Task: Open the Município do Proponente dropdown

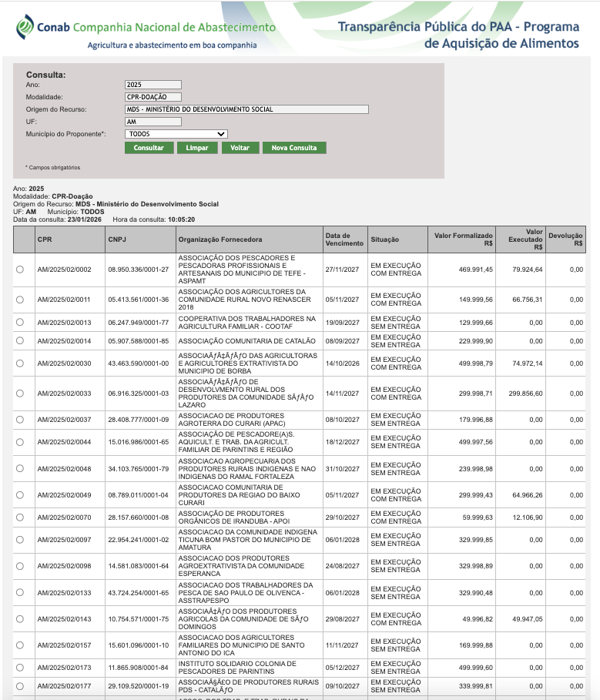Action: pyautogui.click(x=176, y=134)
